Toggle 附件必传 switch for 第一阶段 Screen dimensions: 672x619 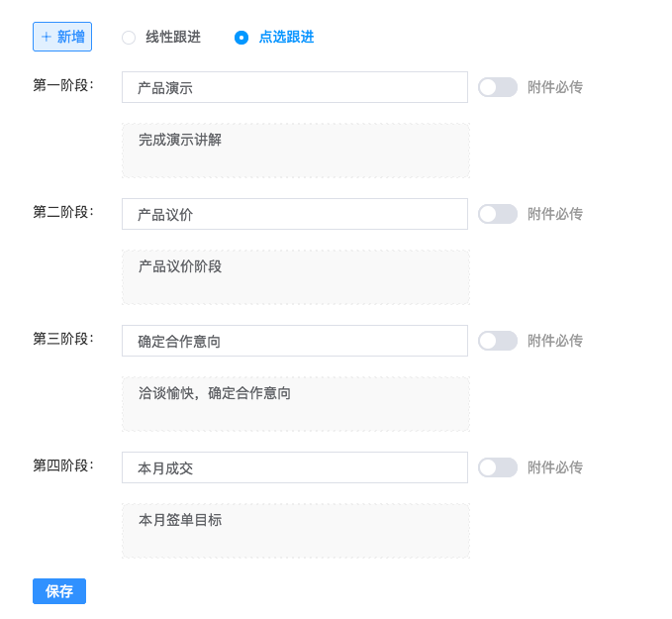[x=498, y=87]
